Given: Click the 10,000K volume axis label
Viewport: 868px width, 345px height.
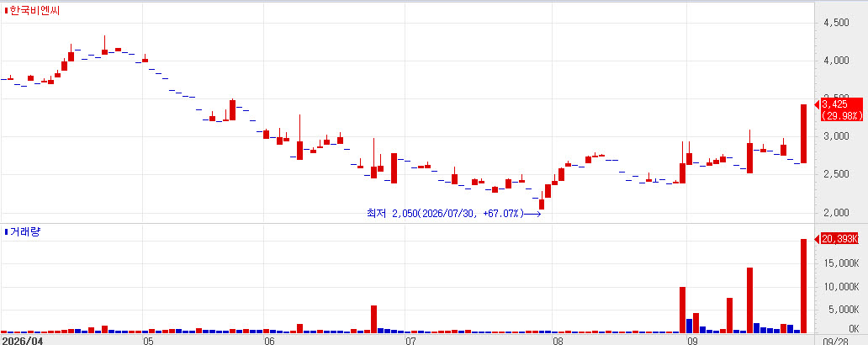Looking at the screenshot, I should coord(841,287).
